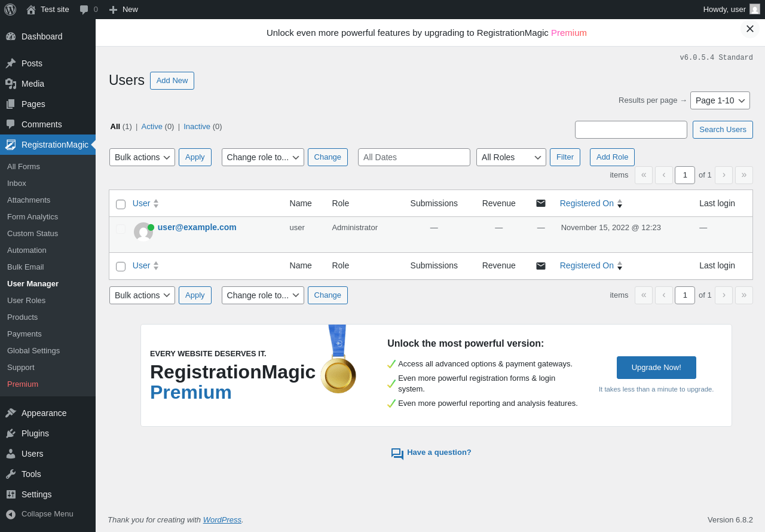Go to Dashboard in sidebar
The width and height of the screenshot is (765, 532).
coord(48,36)
